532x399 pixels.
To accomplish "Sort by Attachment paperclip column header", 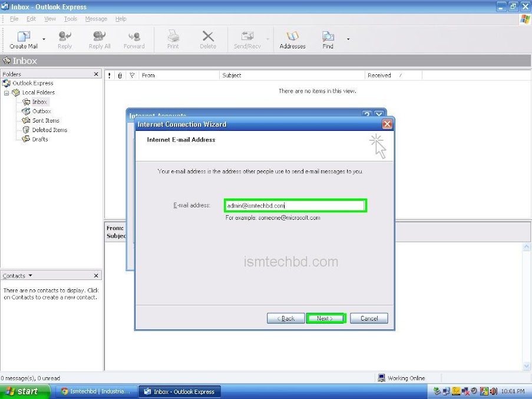I will click(120, 75).
